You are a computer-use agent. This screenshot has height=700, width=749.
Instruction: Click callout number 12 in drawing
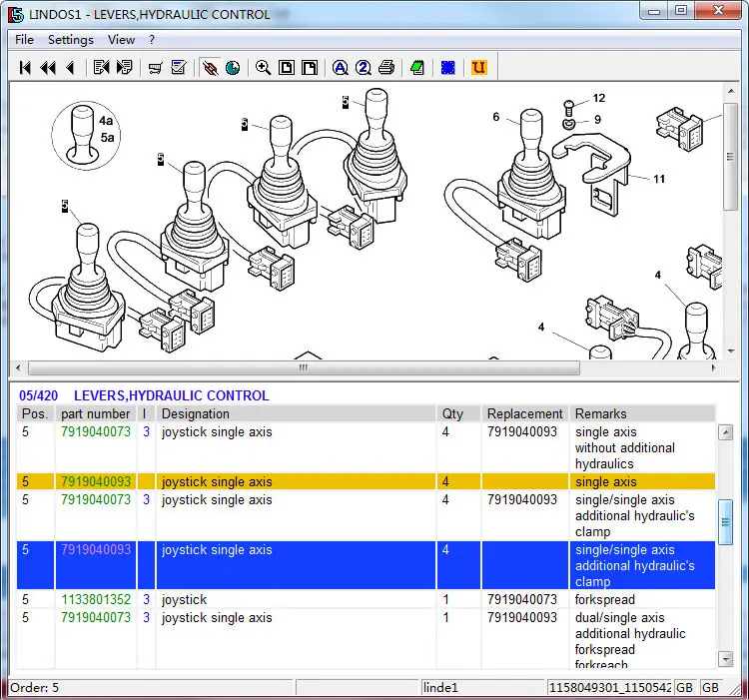(599, 98)
